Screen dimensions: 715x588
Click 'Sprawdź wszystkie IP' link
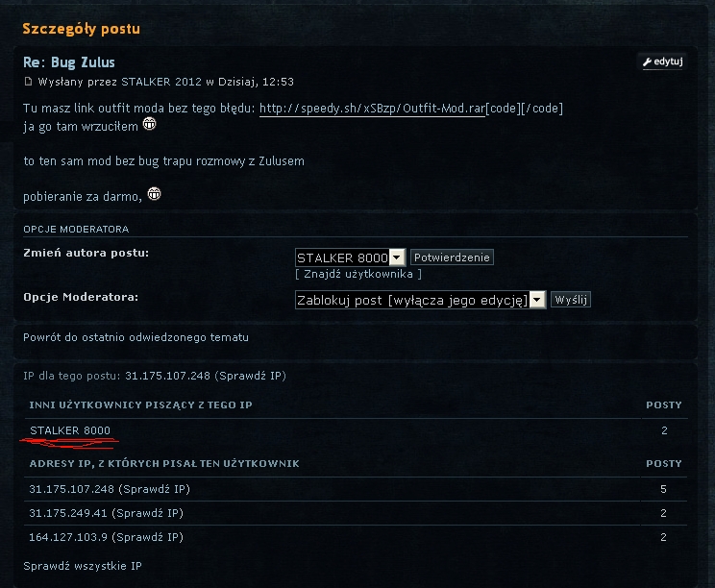coord(83,566)
